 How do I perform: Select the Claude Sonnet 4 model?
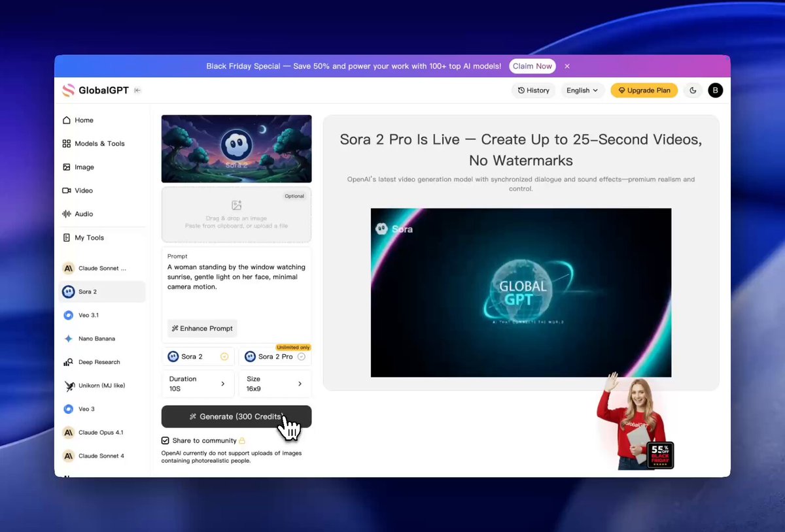coord(102,456)
